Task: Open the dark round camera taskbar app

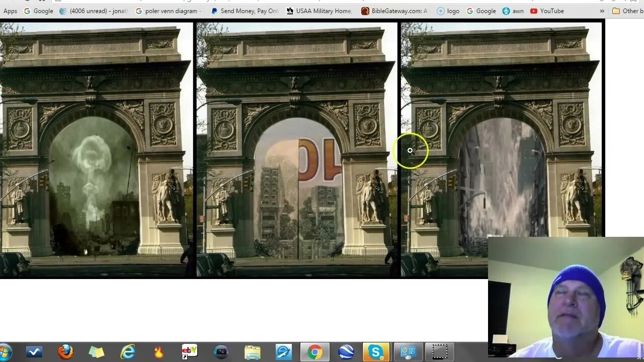Action: [x=221, y=352]
